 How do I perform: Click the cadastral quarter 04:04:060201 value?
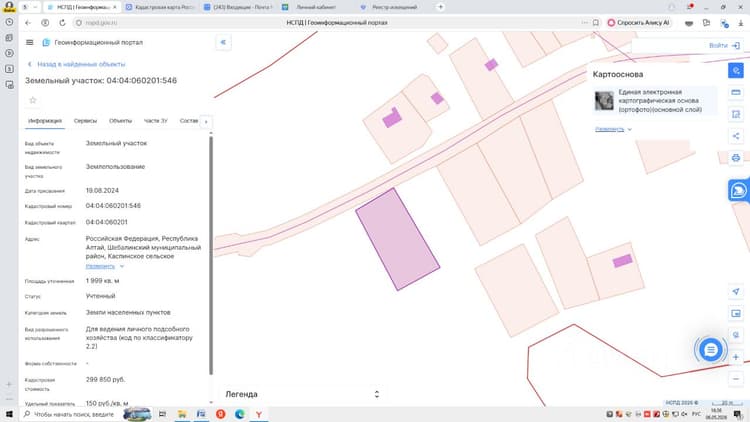coord(106,222)
